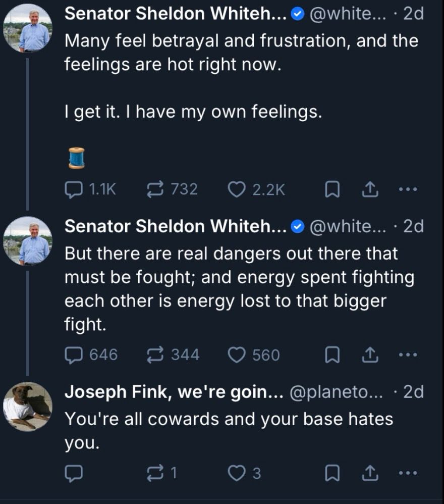This screenshot has height=504, width=444.
Task: Like the tweet with 560 likes
Action: (235, 355)
